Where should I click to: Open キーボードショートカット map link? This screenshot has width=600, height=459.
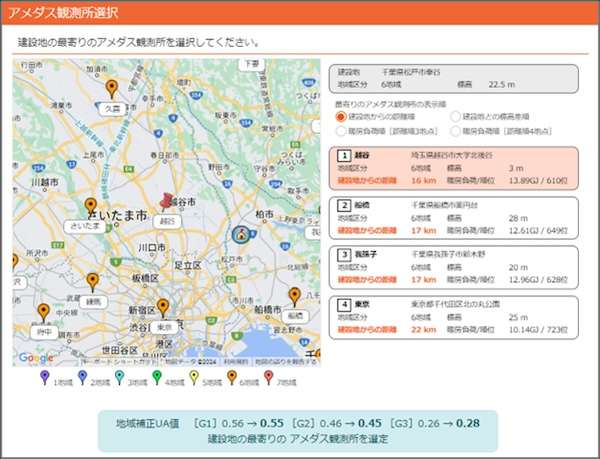pyautogui.click(x=119, y=362)
